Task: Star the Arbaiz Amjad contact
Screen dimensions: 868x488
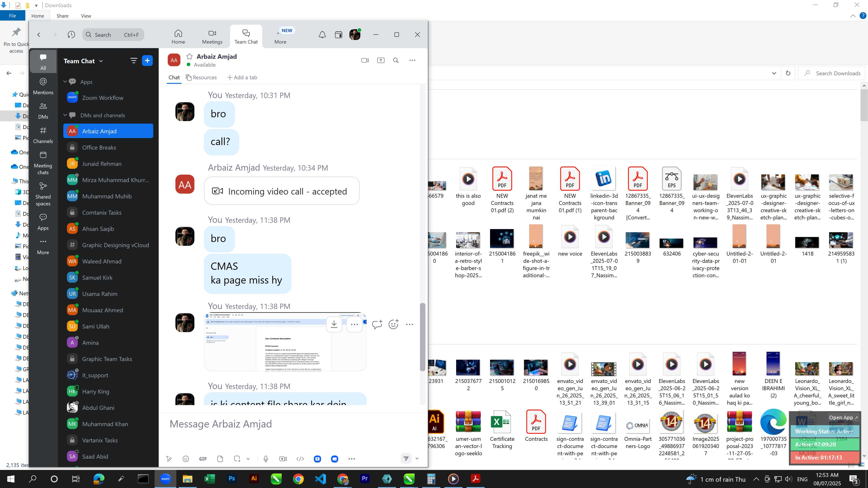Action: tap(189, 56)
